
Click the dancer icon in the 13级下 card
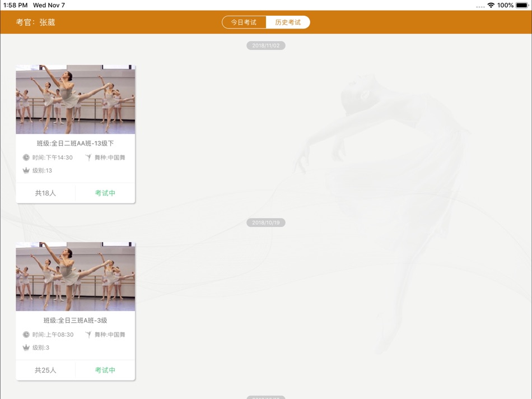[88, 157]
